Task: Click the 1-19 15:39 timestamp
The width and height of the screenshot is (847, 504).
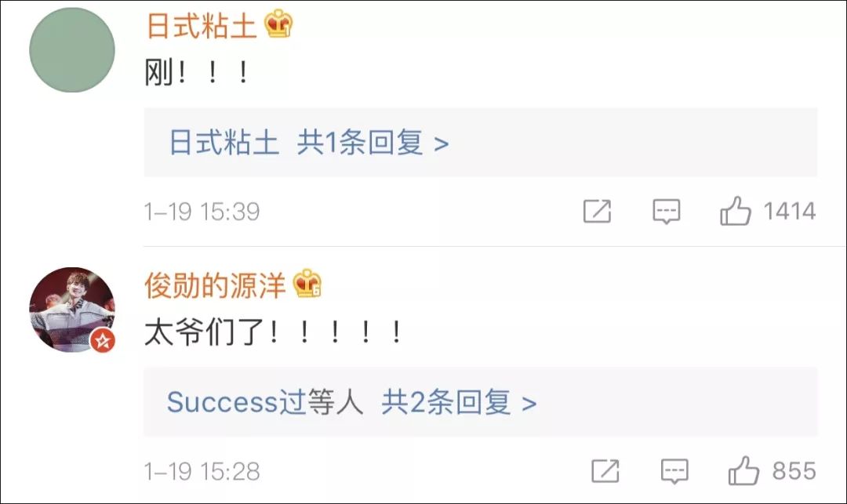Action: [x=202, y=212]
